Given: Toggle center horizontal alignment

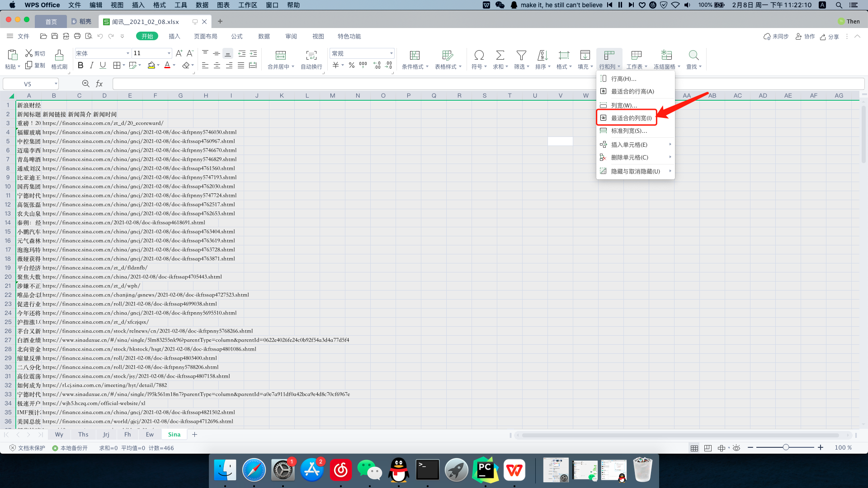Looking at the screenshot, I should click(x=217, y=66).
